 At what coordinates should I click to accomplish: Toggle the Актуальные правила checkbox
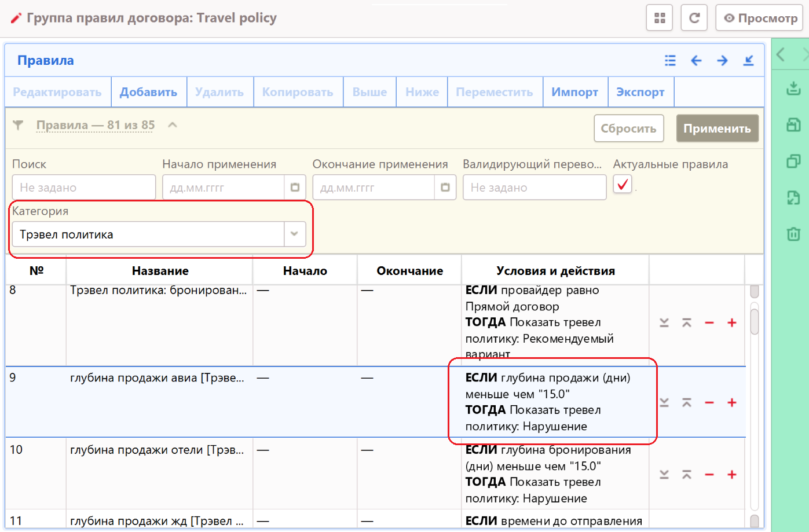click(x=623, y=185)
